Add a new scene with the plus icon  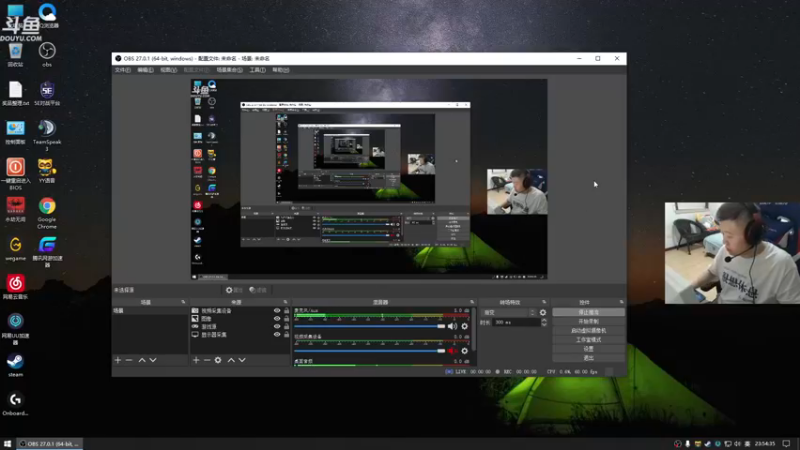pyautogui.click(x=118, y=360)
